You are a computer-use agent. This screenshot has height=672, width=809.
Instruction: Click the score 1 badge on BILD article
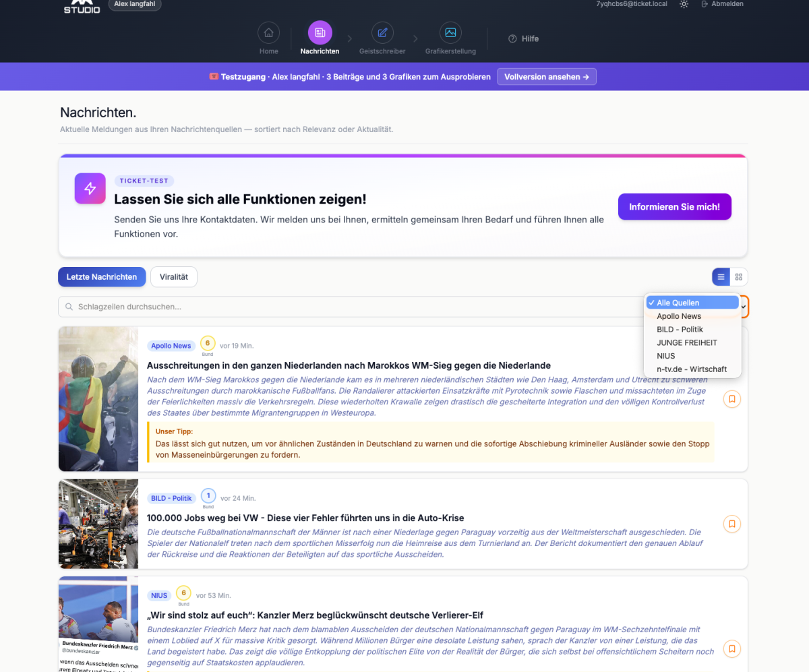(208, 495)
